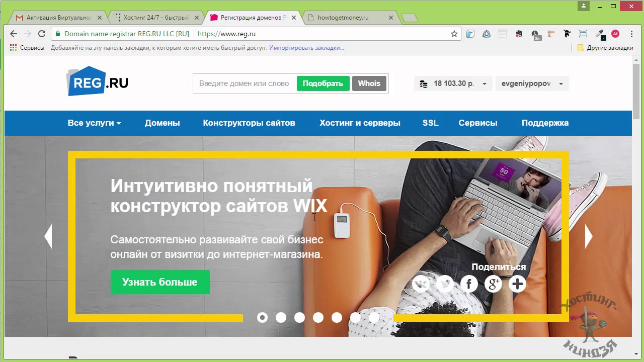
Task: Click the grey calendar-like extension icon
Action: click(503, 34)
